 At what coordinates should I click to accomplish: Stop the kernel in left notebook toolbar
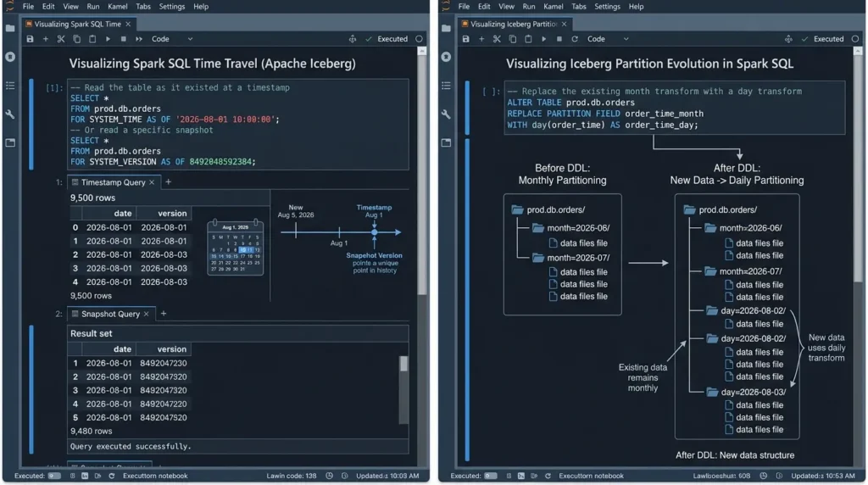[x=124, y=39]
